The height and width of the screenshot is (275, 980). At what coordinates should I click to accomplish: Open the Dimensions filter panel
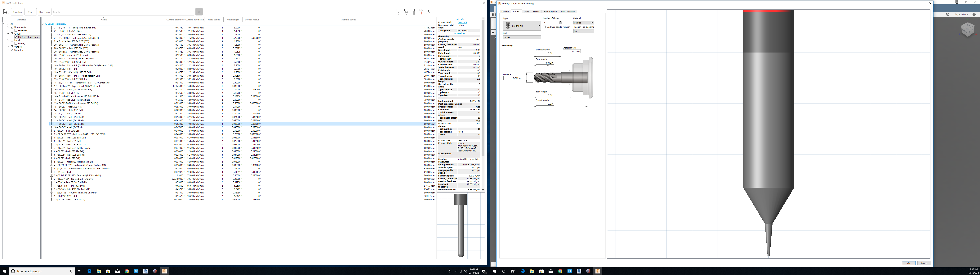point(45,12)
